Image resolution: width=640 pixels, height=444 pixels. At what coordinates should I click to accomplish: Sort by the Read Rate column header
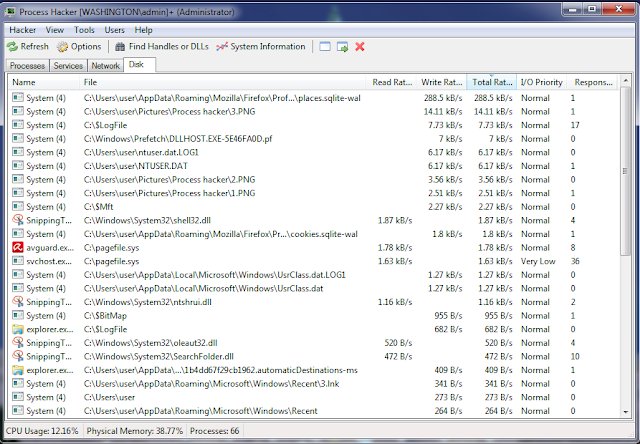click(x=391, y=82)
